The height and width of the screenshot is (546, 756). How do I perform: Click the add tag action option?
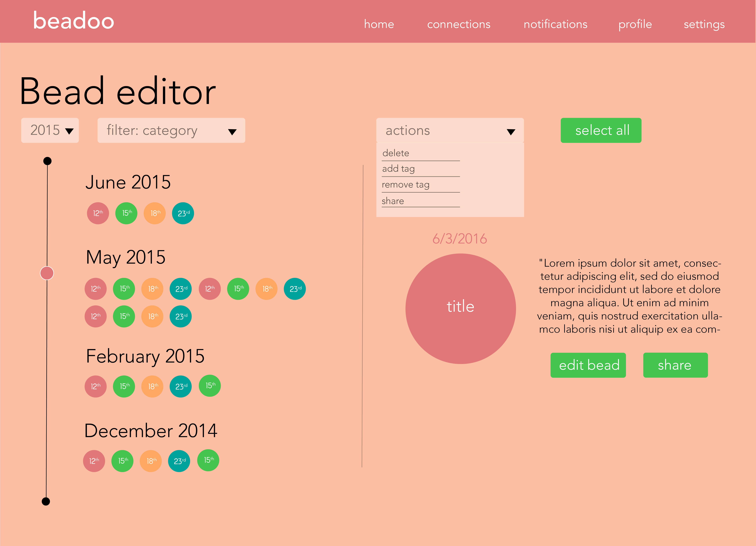coord(399,169)
